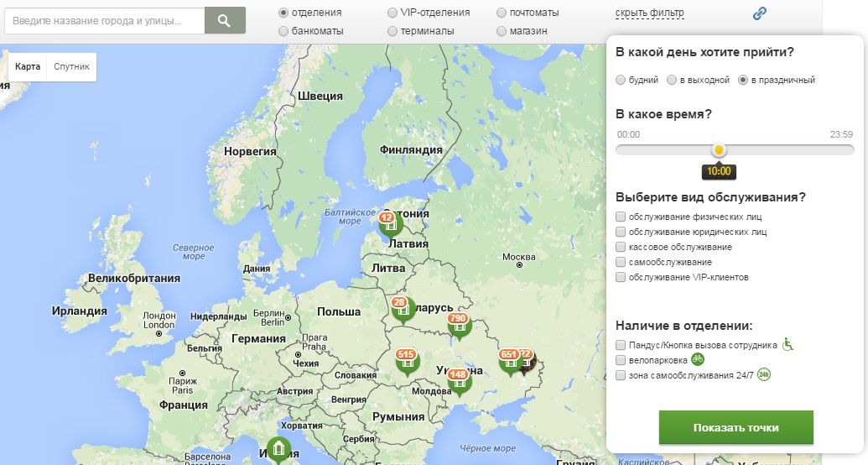Click the magnifier search button
The image size is (868, 465).
tap(225, 20)
